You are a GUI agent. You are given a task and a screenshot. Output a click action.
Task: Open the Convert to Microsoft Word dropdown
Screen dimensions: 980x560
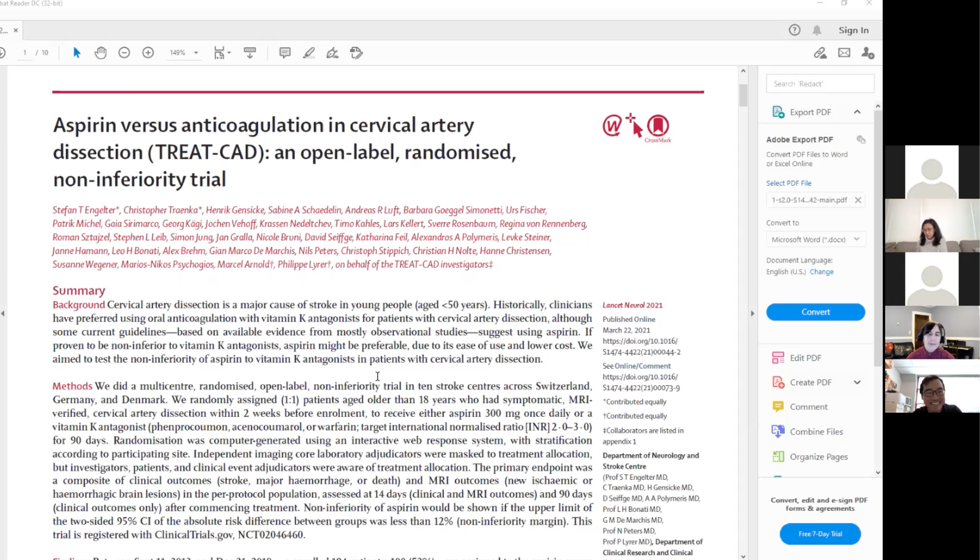click(x=815, y=239)
